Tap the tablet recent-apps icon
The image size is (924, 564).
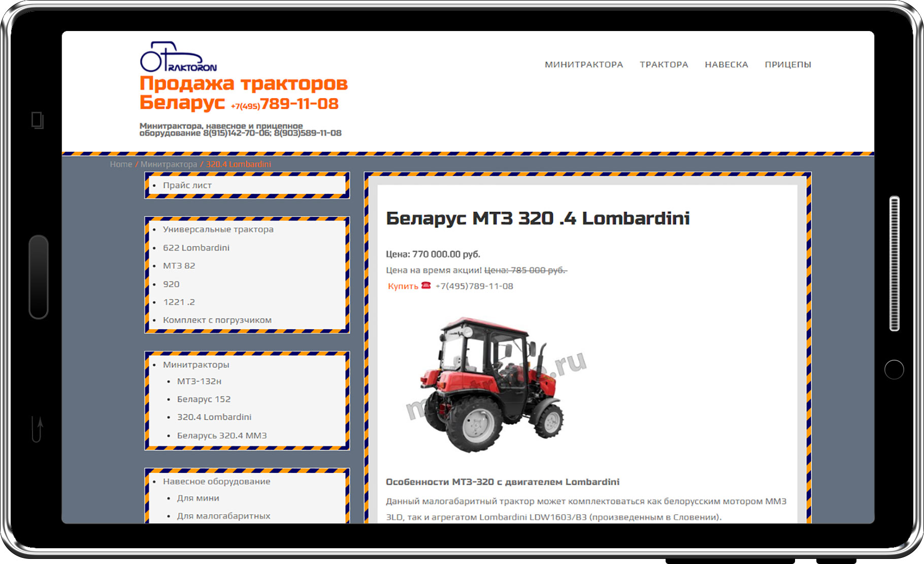[38, 120]
